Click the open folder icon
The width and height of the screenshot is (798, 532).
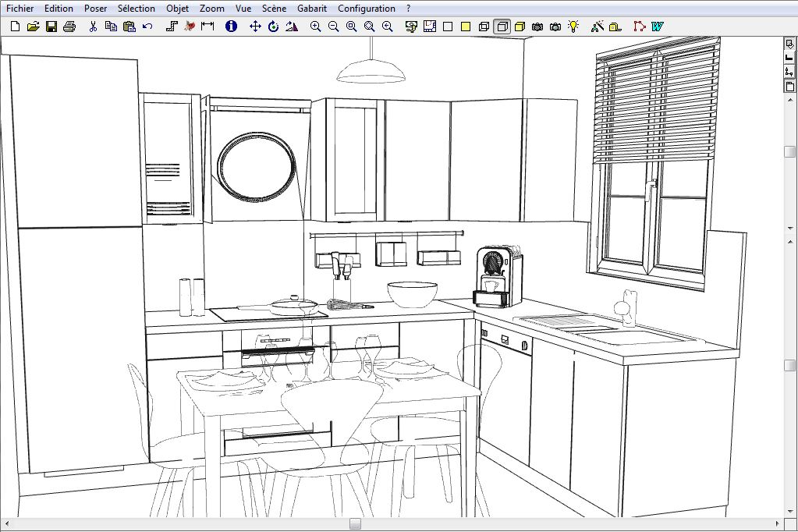33,27
